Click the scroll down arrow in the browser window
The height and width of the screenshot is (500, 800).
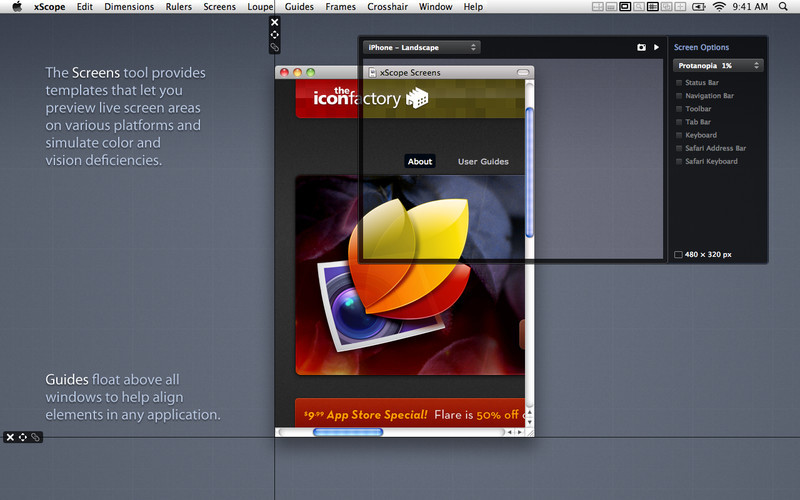529,422
